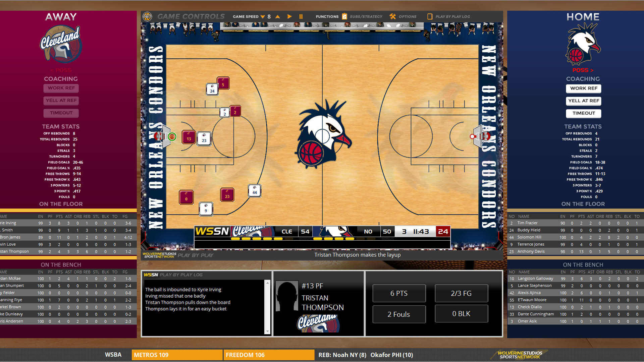This screenshot has height=362, width=644.
Task: Select Cleveland player token number 13
Action: tap(189, 137)
